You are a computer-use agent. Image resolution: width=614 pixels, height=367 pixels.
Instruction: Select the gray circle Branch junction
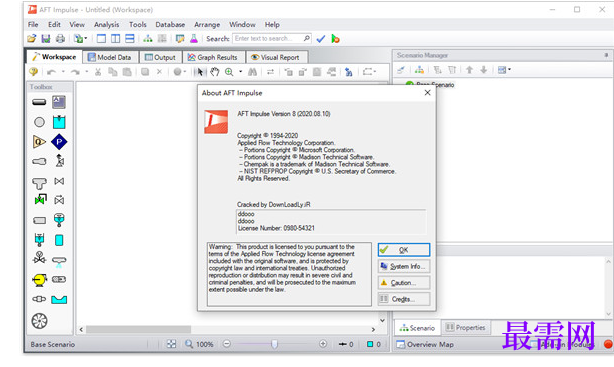click(x=39, y=122)
